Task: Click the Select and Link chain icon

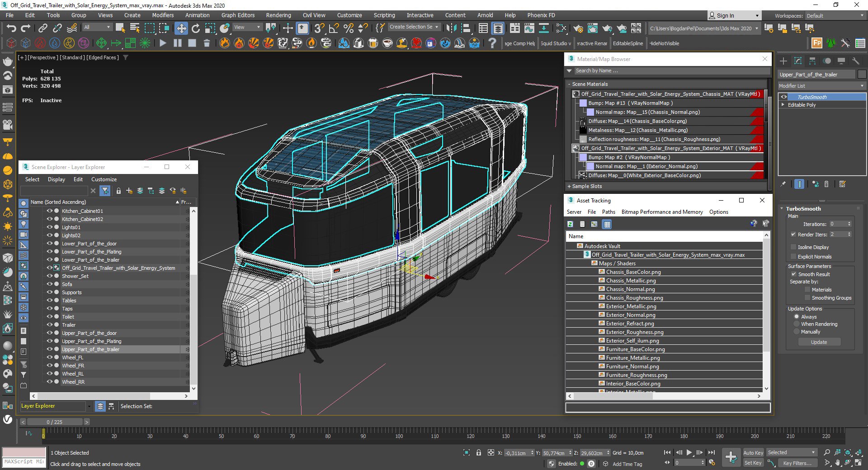Action: coord(42,28)
